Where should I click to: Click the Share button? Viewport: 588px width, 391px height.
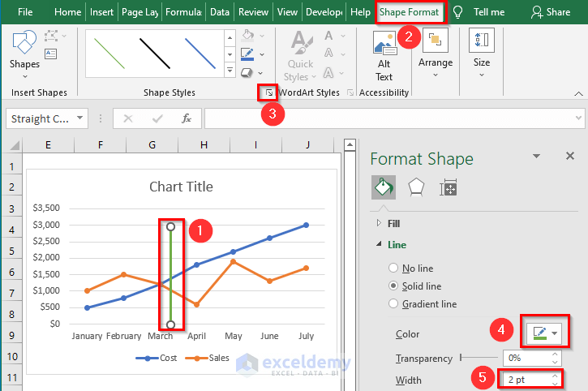(x=550, y=12)
